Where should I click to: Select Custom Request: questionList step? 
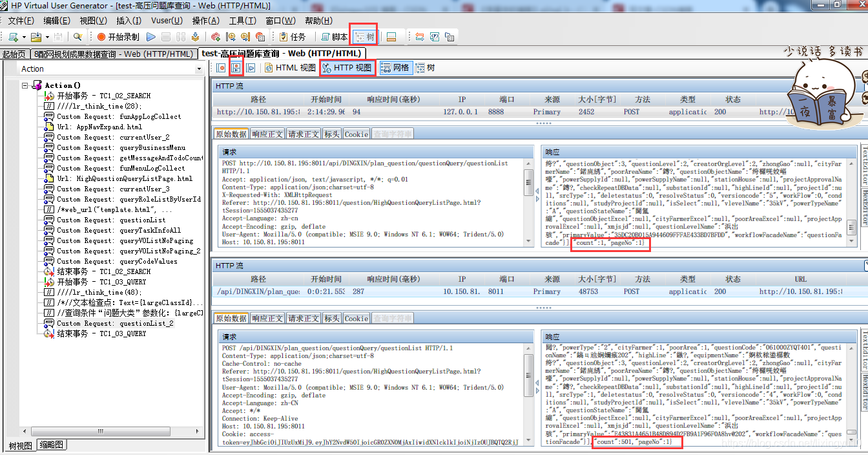tap(111, 220)
